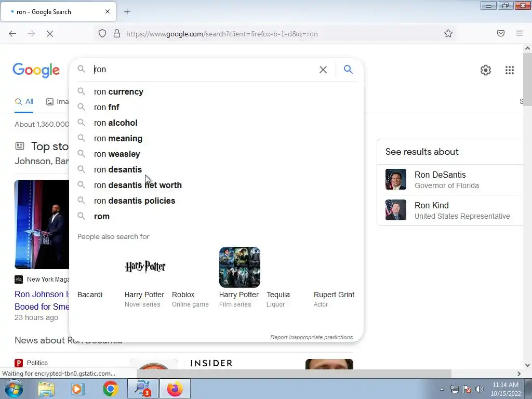
Task: Select suggestion ron meaning
Action: point(217,138)
